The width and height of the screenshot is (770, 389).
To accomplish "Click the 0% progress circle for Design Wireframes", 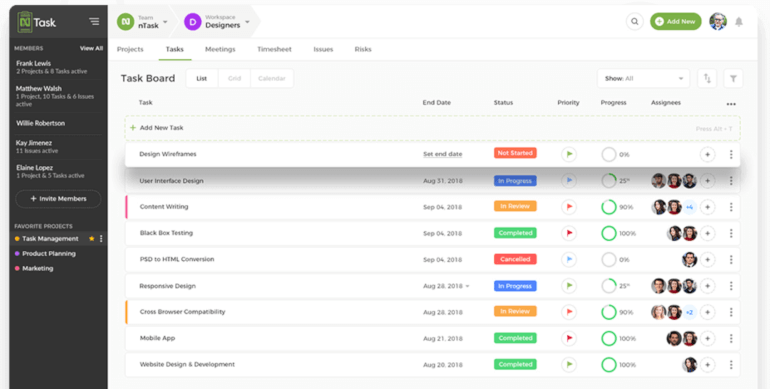I will pyautogui.click(x=609, y=154).
